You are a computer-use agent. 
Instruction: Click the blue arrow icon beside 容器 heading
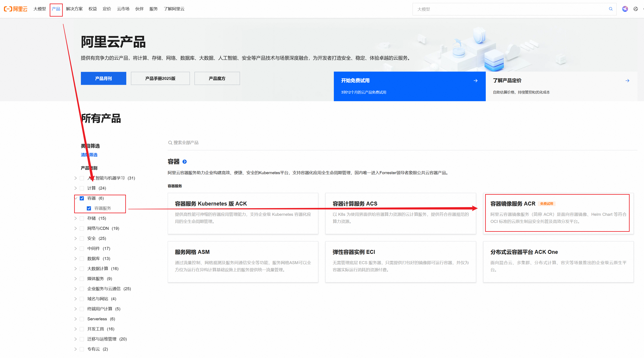[184, 162]
